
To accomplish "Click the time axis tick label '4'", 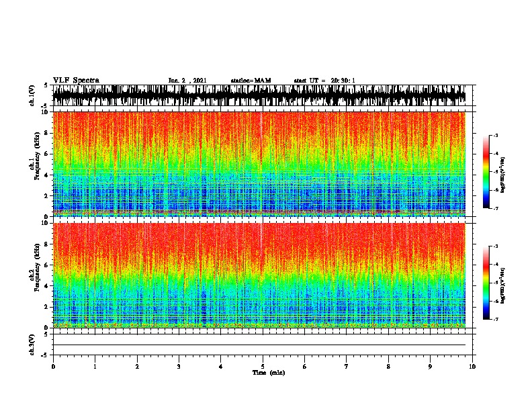I will point(221,367).
